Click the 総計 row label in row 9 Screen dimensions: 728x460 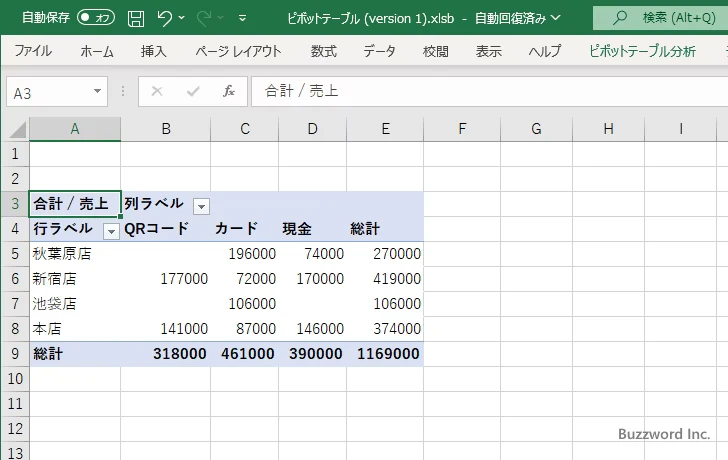[x=75, y=354]
